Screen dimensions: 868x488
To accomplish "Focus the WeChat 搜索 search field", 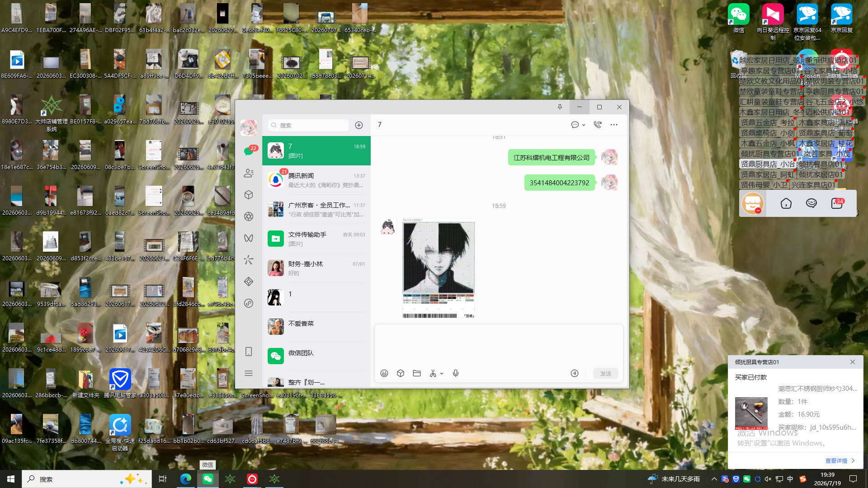I will 308,125.
